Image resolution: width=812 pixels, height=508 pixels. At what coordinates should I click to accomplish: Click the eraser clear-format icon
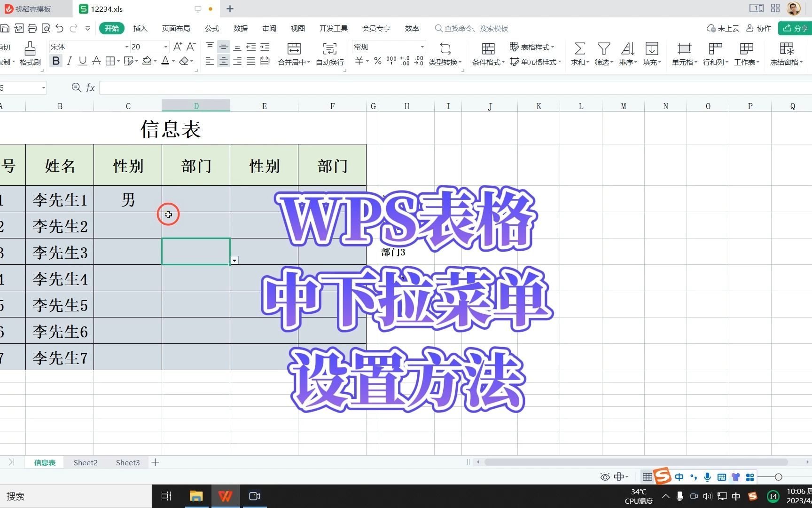184,61
